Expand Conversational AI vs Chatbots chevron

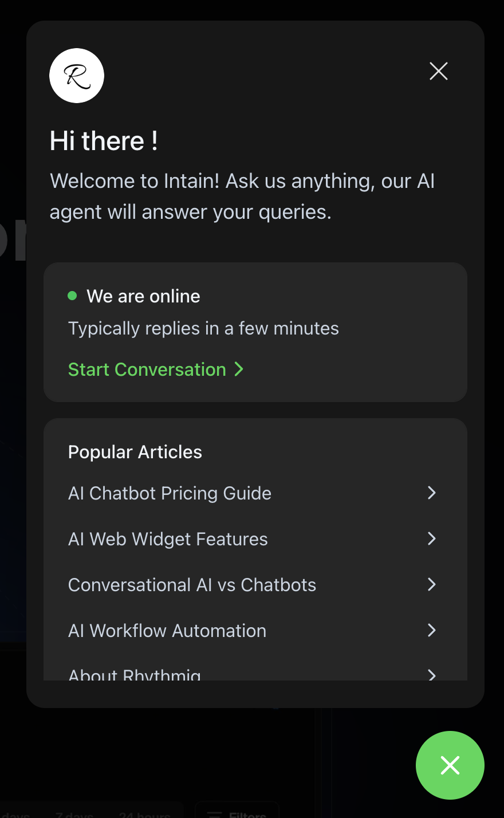(432, 584)
